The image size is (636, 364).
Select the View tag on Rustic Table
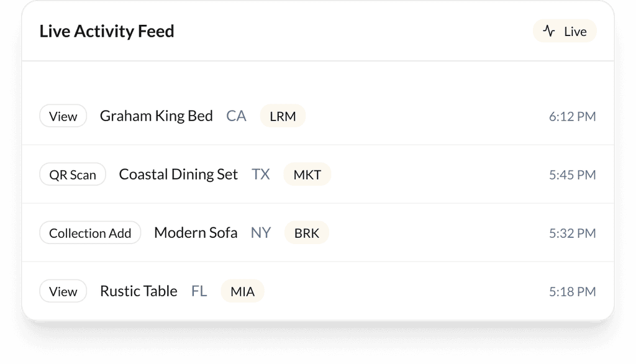[63, 291]
